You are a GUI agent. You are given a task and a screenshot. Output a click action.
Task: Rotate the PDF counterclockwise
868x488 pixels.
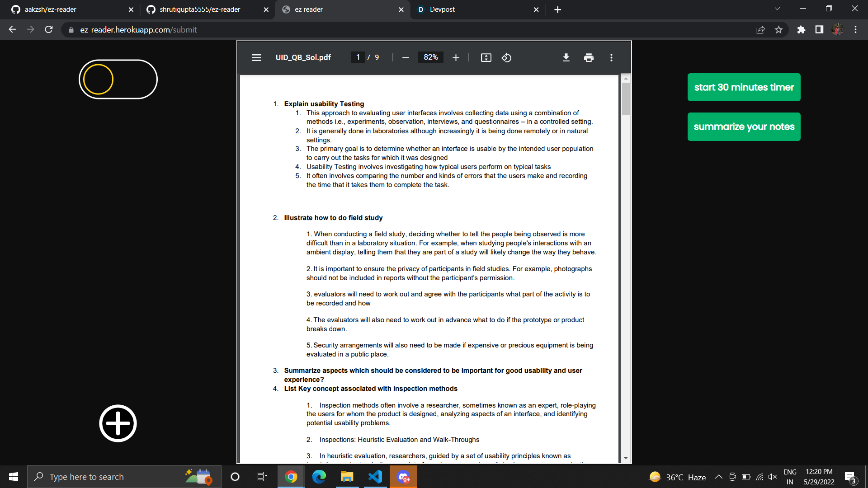[506, 57]
